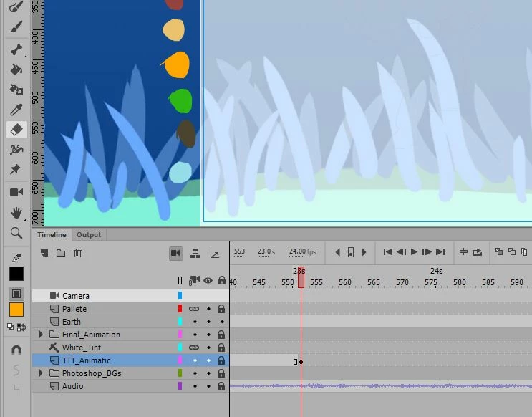Click the center frame icon
Viewport: 532px width, 417px height.
[463, 251]
